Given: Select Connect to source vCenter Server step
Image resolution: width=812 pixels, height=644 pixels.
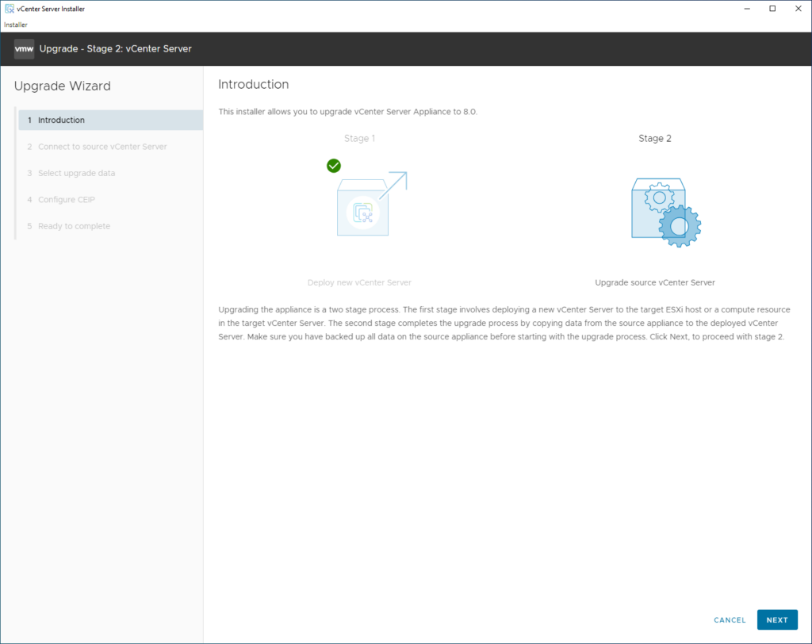Looking at the screenshot, I should pyautogui.click(x=102, y=147).
